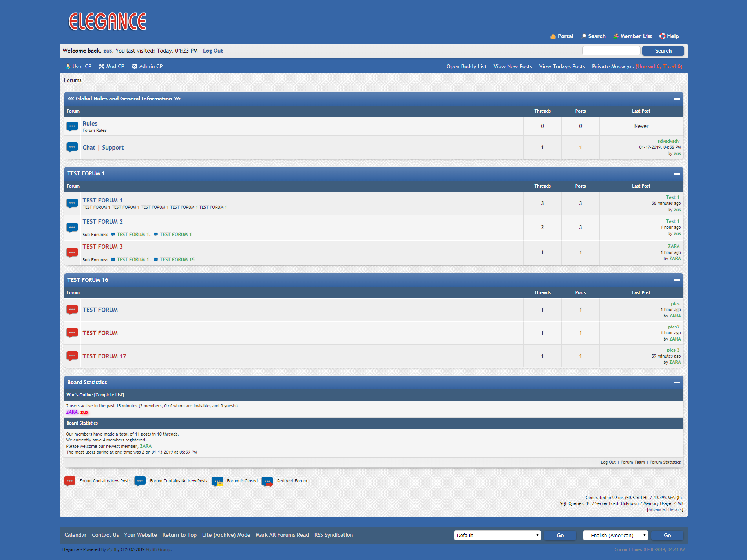
Task: Open View New Posts
Action: pyautogui.click(x=513, y=66)
